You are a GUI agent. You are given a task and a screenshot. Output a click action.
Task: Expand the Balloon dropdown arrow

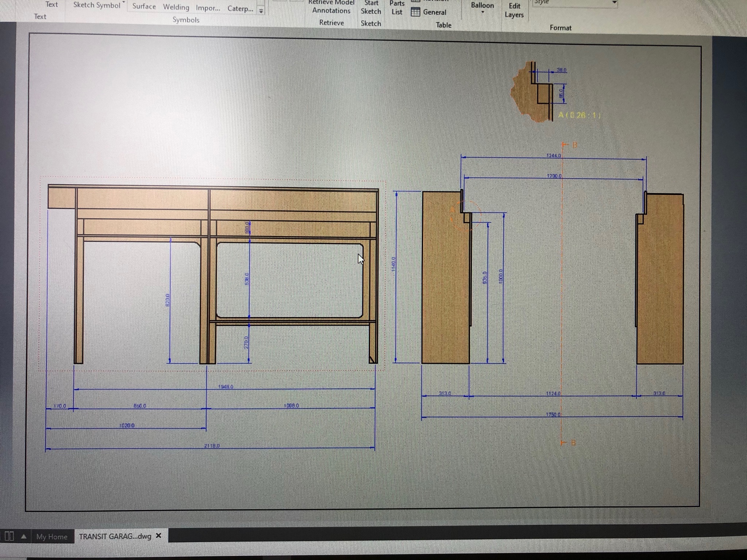(x=482, y=13)
